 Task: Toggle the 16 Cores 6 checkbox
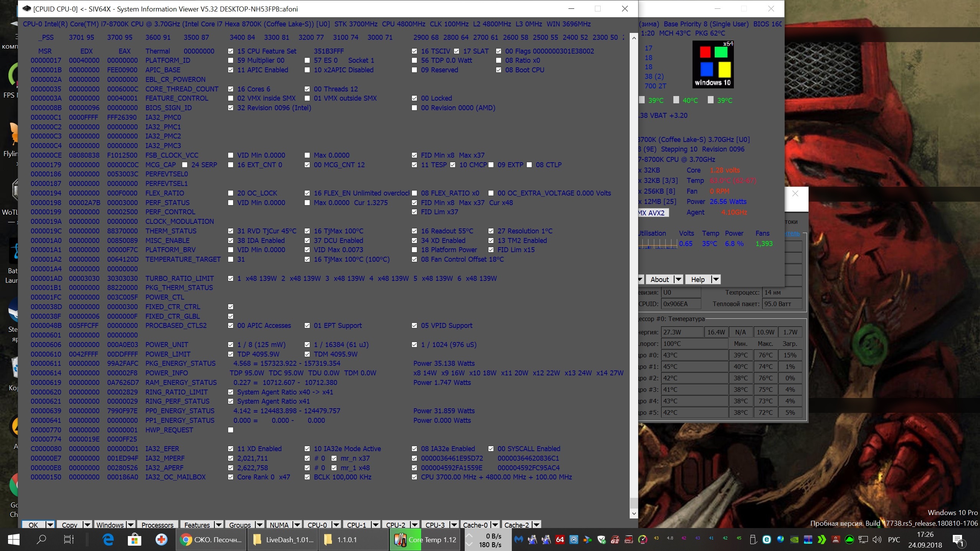[230, 89]
